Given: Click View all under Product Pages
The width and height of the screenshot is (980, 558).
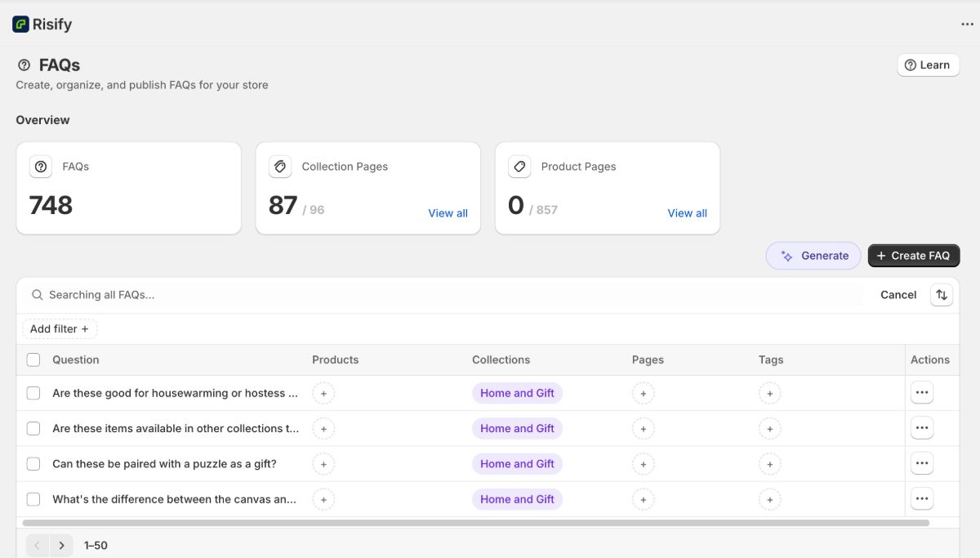Looking at the screenshot, I should pyautogui.click(x=687, y=213).
